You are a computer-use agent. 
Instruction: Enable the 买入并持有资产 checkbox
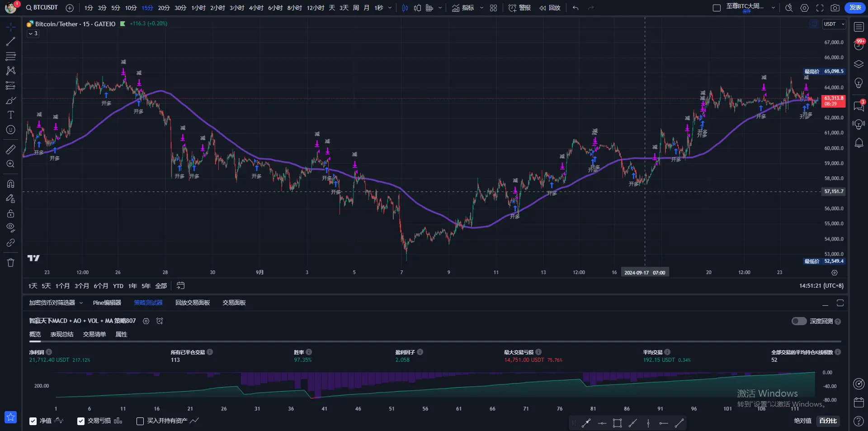(140, 421)
